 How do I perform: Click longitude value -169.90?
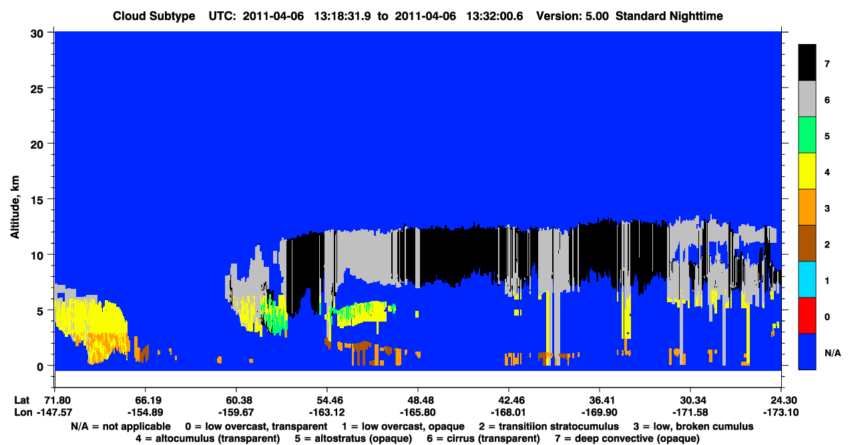(598, 412)
